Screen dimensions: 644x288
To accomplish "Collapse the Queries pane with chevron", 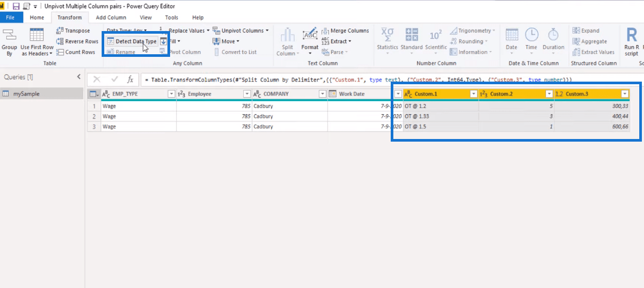I will pyautogui.click(x=79, y=77).
